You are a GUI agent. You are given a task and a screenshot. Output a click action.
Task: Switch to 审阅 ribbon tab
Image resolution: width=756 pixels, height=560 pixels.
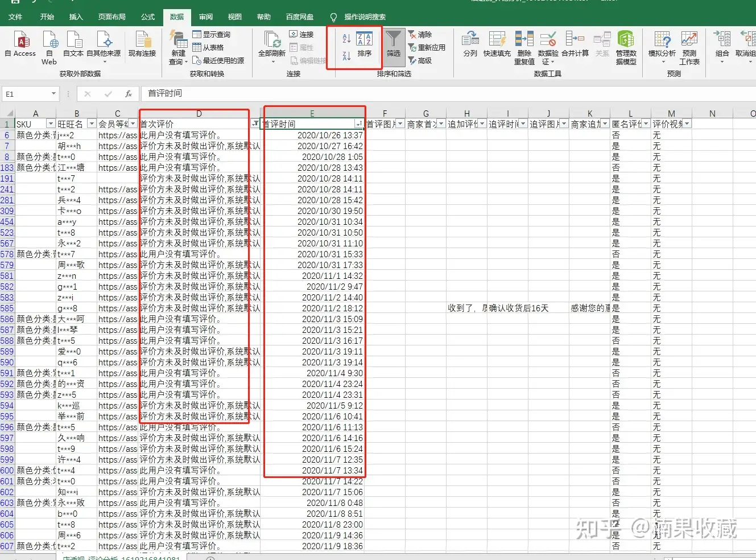[x=206, y=17]
